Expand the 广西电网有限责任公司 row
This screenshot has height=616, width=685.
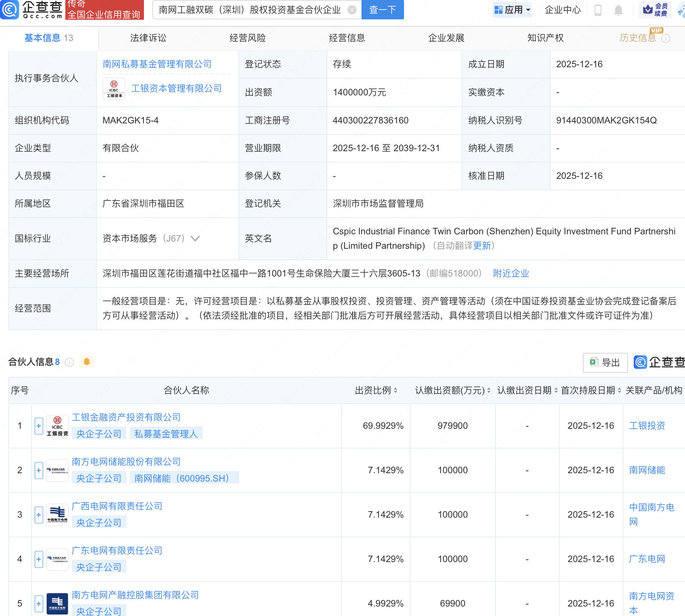(x=39, y=515)
